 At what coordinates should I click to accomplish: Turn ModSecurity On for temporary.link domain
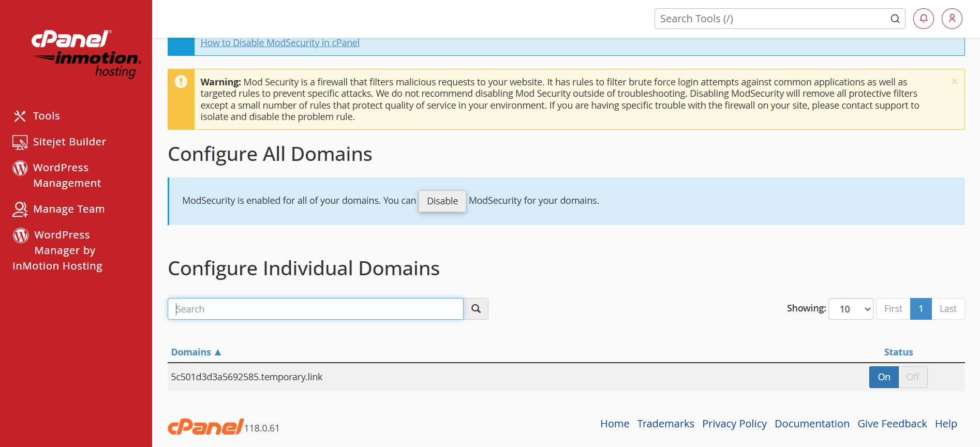point(884,377)
